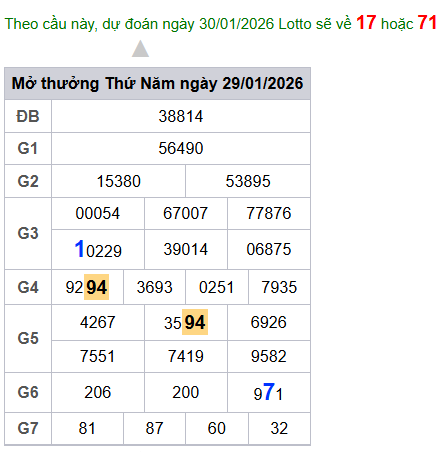Click the G5 row label

click(28, 339)
